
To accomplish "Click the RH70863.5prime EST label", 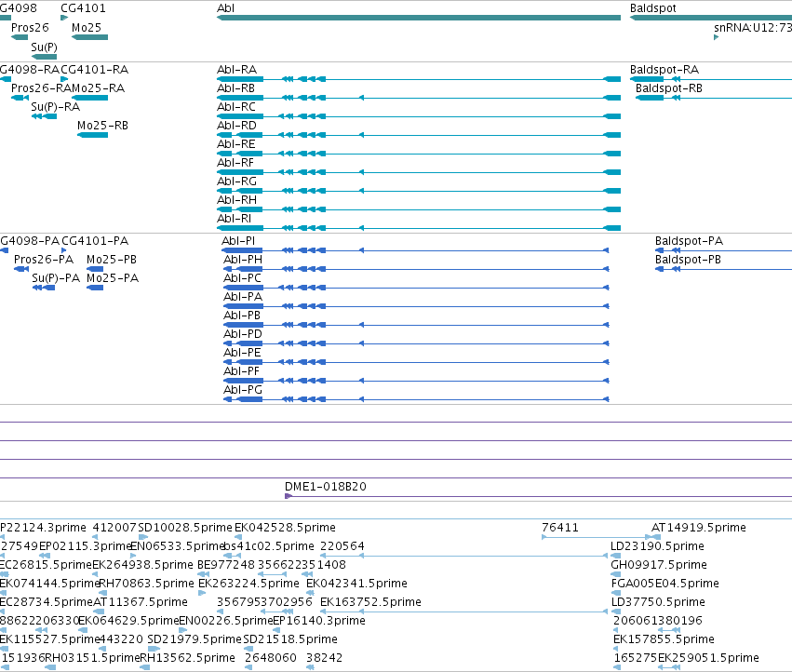I will [146, 583].
